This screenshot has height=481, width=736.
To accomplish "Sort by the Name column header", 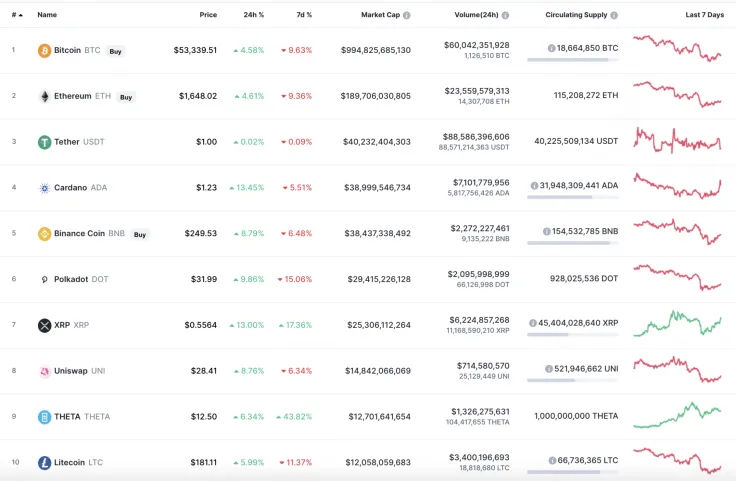I will point(47,15).
